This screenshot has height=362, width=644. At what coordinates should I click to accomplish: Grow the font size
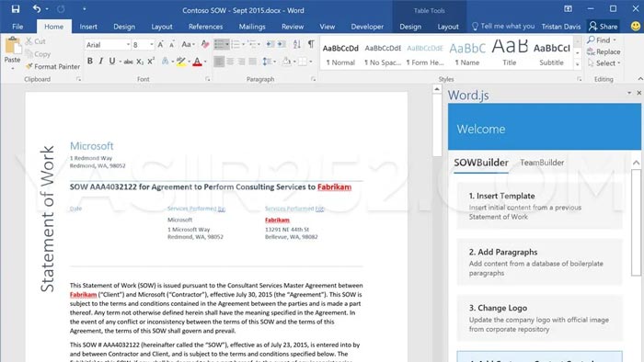pos(161,44)
